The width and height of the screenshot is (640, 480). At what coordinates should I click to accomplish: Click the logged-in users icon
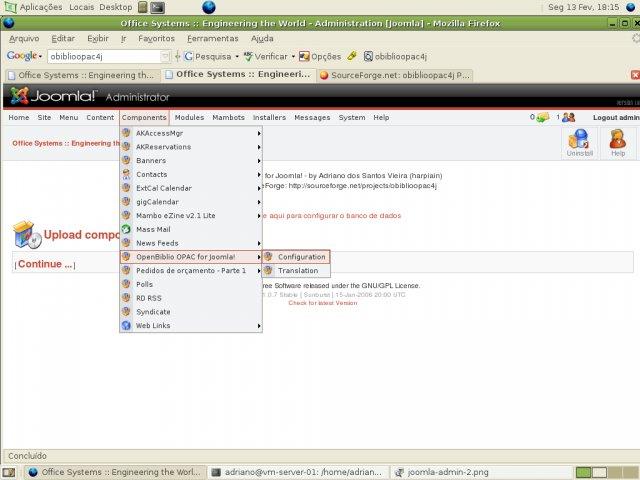point(568,117)
